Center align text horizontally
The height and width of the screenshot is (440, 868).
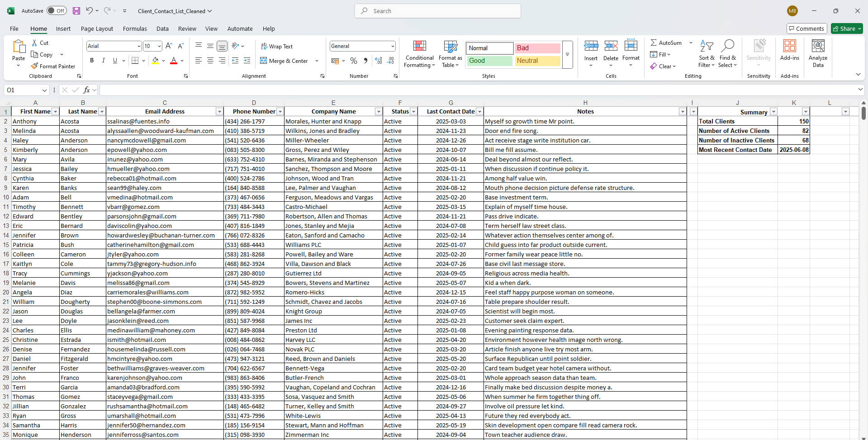click(210, 61)
